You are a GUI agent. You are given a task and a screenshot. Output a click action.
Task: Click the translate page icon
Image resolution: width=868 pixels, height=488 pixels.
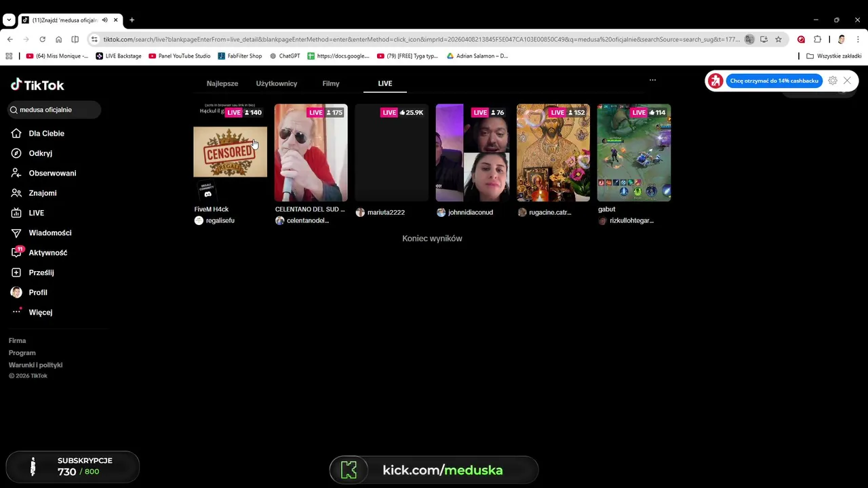[x=749, y=39]
